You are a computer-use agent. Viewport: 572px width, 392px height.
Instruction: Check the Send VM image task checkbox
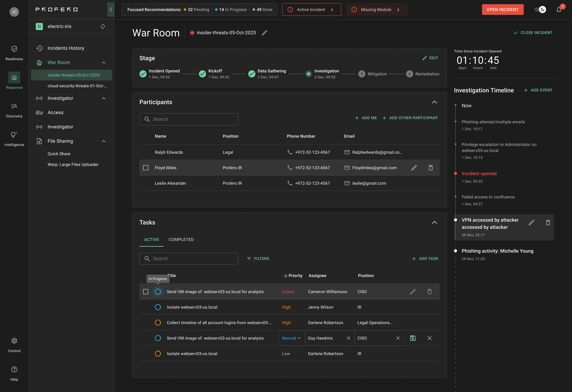[146, 291]
